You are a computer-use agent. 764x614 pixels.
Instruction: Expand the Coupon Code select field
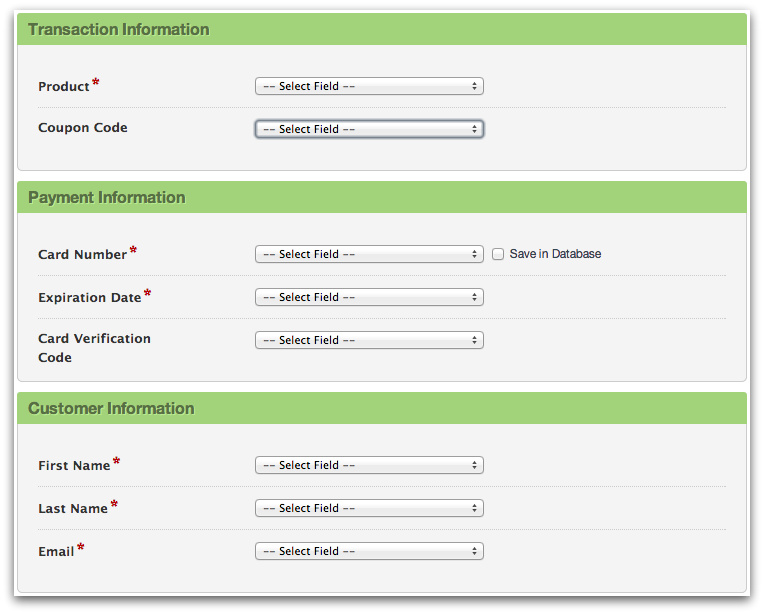point(369,129)
